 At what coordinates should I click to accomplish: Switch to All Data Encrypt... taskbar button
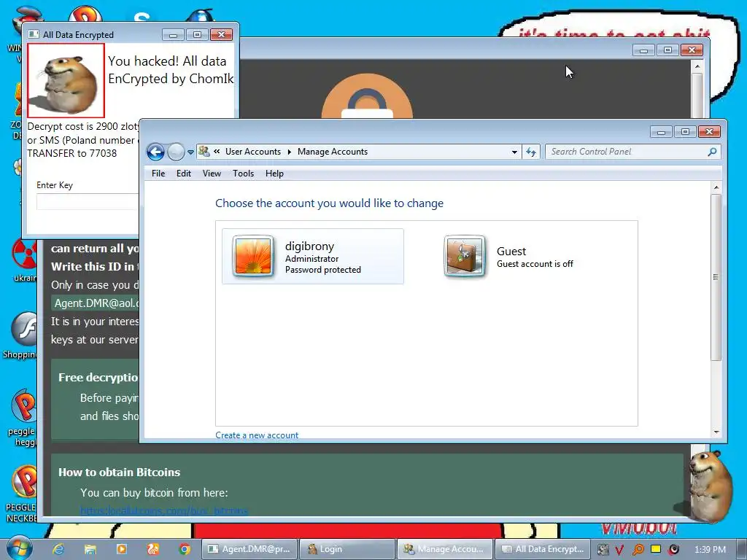543,549
